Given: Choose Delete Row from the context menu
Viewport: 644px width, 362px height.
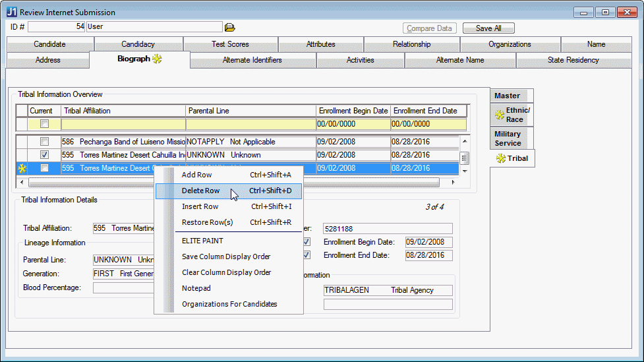Looking at the screenshot, I should [x=200, y=191].
